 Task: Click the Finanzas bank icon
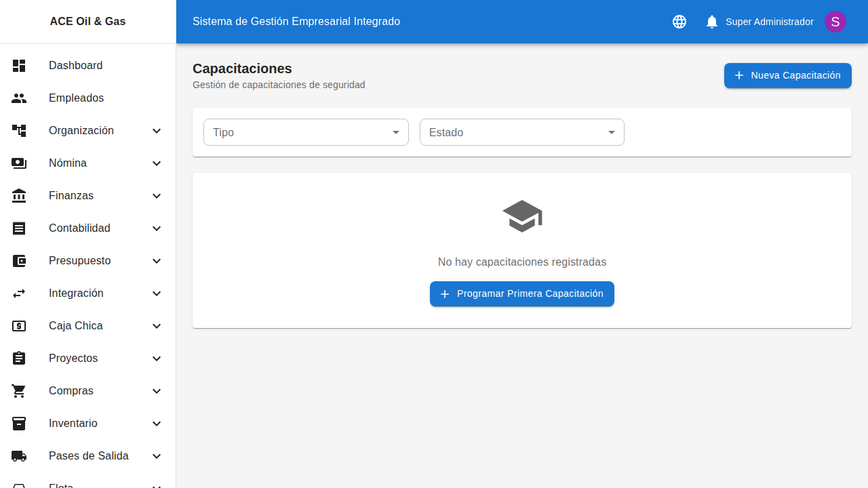coord(19,196)
